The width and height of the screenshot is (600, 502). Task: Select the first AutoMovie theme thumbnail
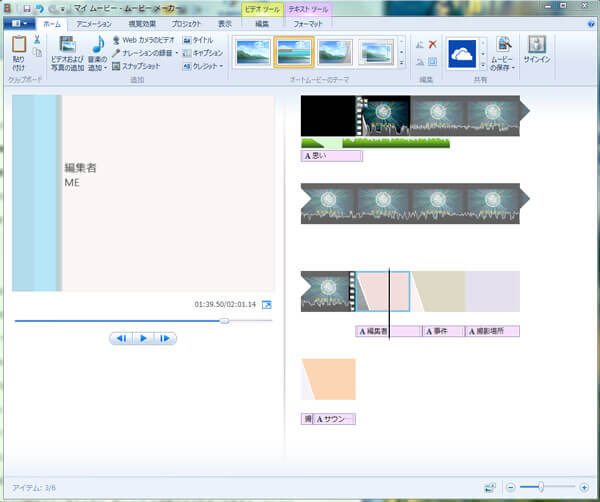pyautogui.click(x=253, y=52)
